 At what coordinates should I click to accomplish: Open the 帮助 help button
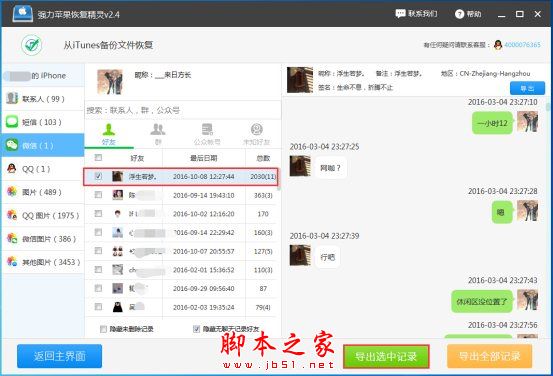(468, 14)
